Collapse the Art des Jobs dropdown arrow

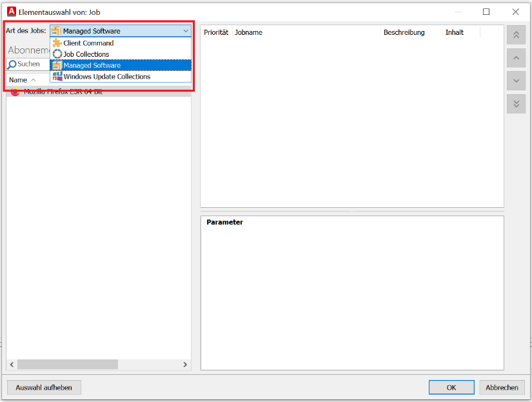186,31
